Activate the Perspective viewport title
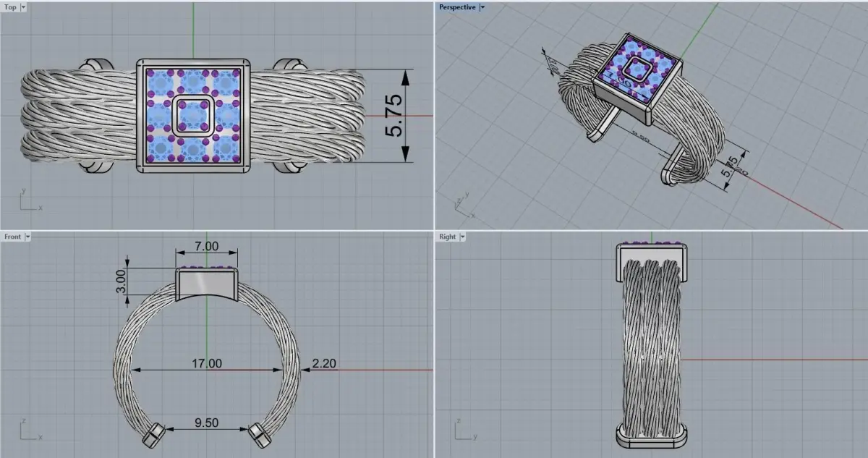 click(x=458, y=7)
